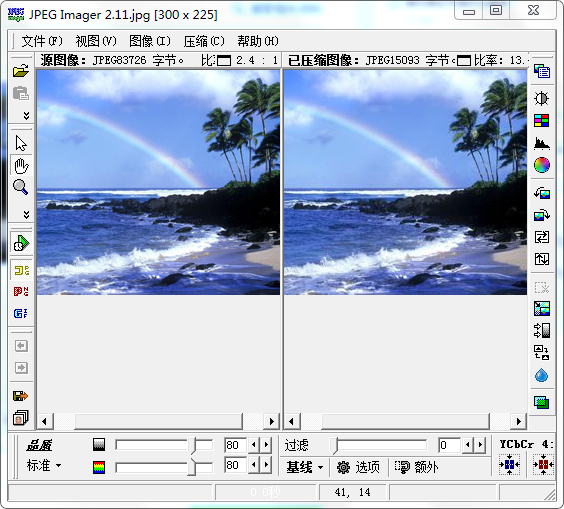
Task: Click the luminance quality value field
Action: pos(235,445)
